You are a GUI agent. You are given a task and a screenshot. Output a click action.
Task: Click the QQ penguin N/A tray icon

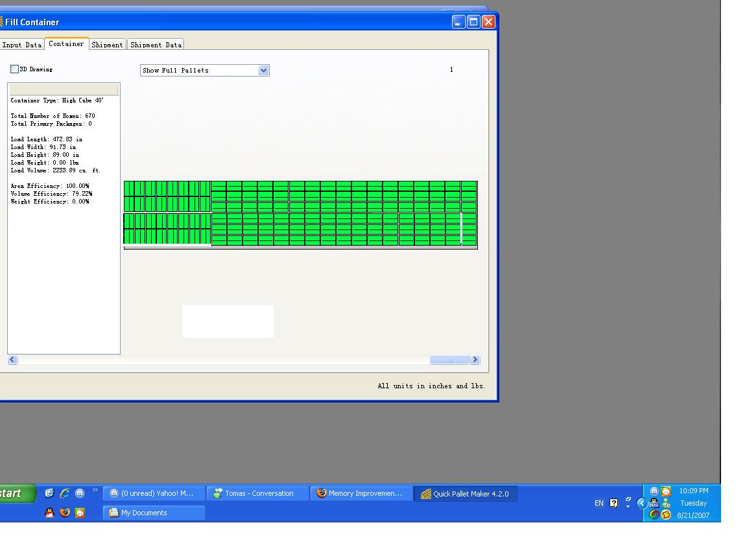pos(654,503)
